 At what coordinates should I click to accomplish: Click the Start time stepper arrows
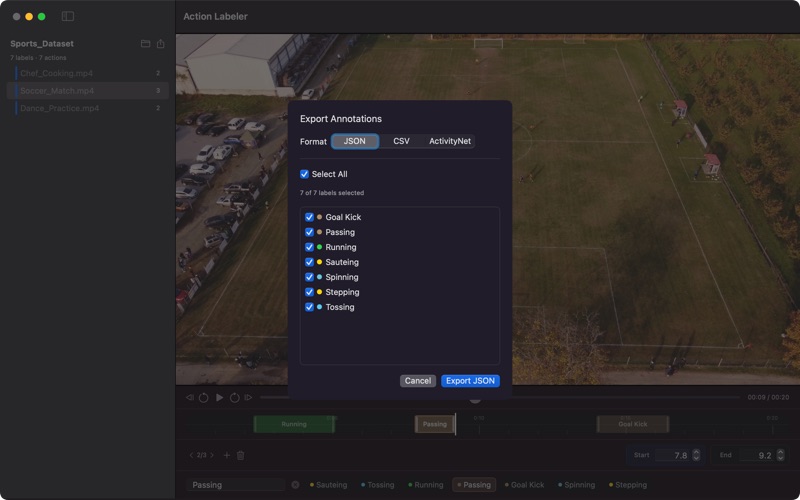[x=696, y=455]
